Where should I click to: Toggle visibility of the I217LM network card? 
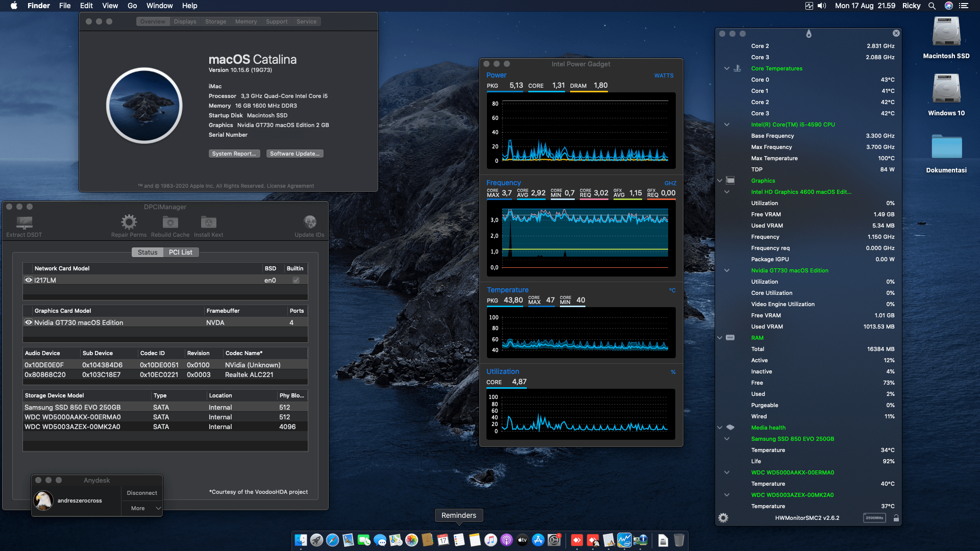[x=29, y=280]
